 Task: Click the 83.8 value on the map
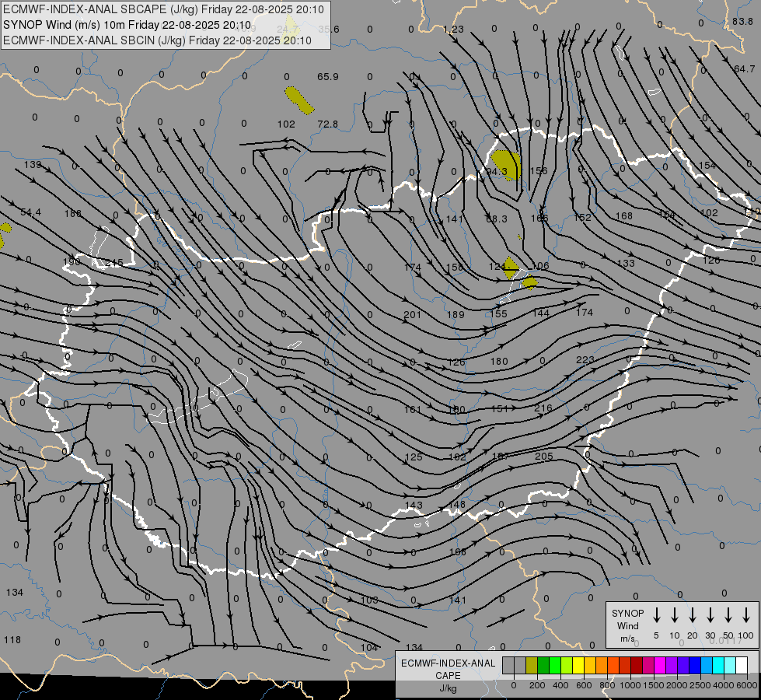pyautogui.click(x=742, y=21)
